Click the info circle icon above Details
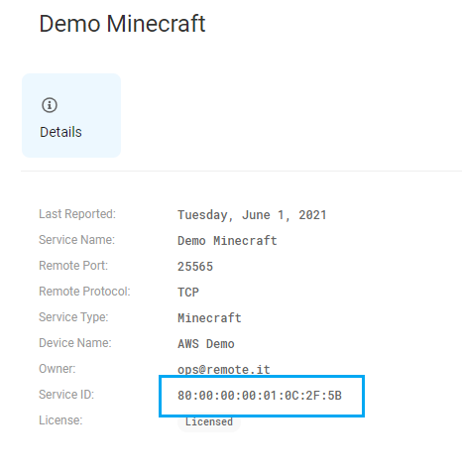The image size is (462, 476). pyautogui.click(x=50, y=105)
